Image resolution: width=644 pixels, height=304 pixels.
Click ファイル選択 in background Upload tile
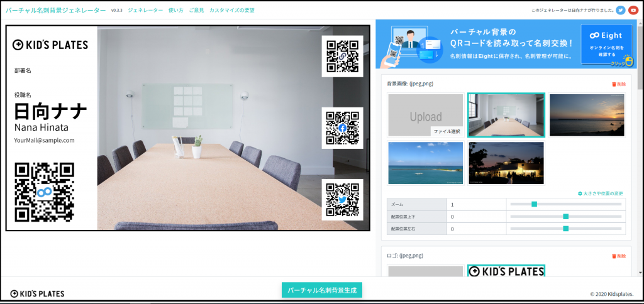[447, 132]
